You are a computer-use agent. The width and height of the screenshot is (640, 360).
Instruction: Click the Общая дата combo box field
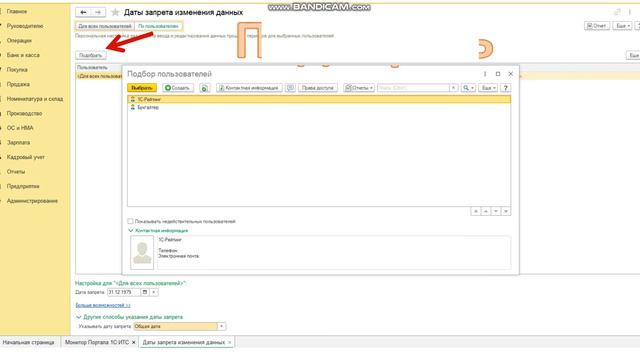coord(176,327)
